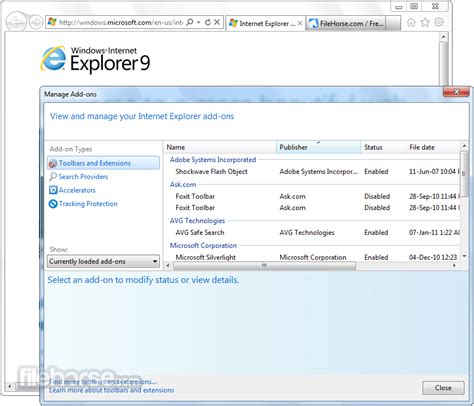Open Learn more about toolbars and extensions link
Screen dimensions: 474x406
tap(111, 390)
